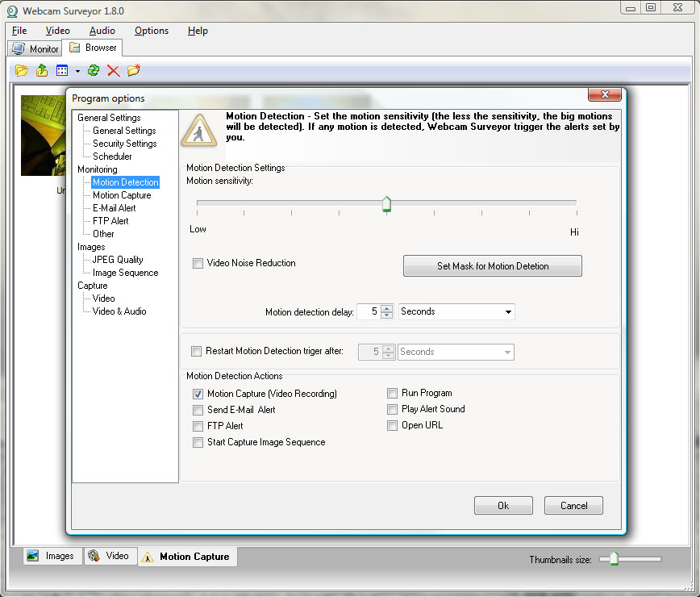Image resolution: width=700 pixels, height=597 pixels.
Task: Check the Open URL option
Action: coord(392,425)
